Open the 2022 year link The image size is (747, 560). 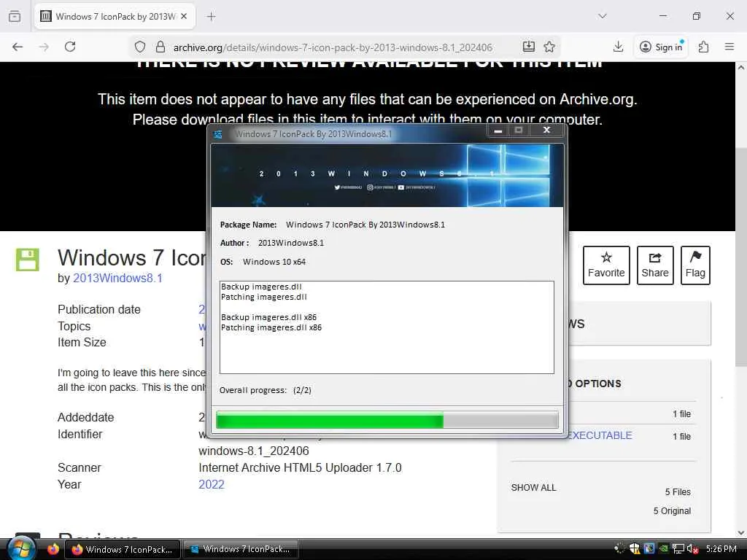click(211, 484)
